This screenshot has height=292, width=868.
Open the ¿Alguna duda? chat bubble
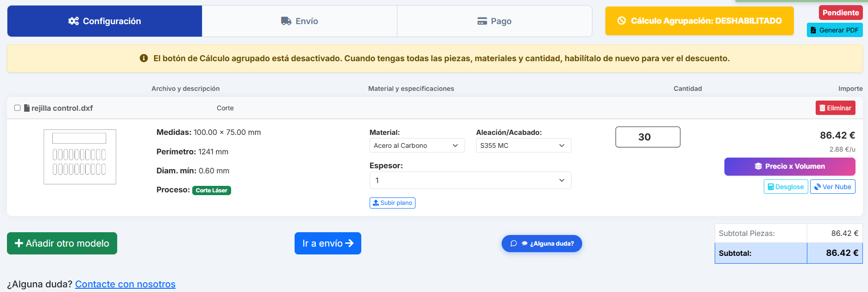542,243
